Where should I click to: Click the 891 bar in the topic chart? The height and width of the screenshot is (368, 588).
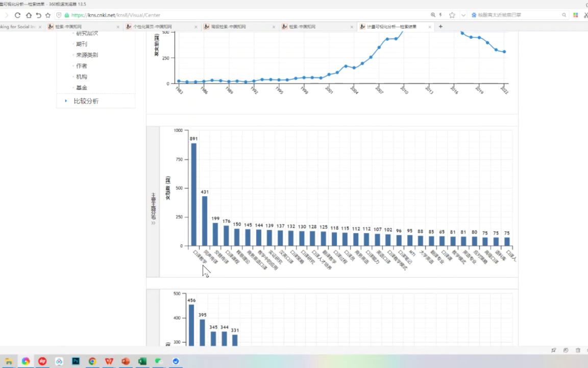coord(193,195)
